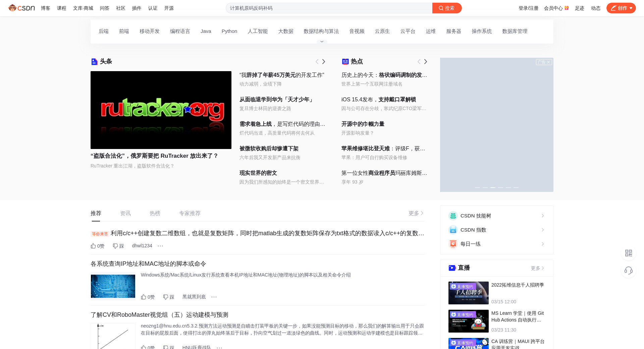Image resolution: width=644 pixels, height=349 pixels.
Task: Open more options for dhwl1234's post
Action: (160, 246)
